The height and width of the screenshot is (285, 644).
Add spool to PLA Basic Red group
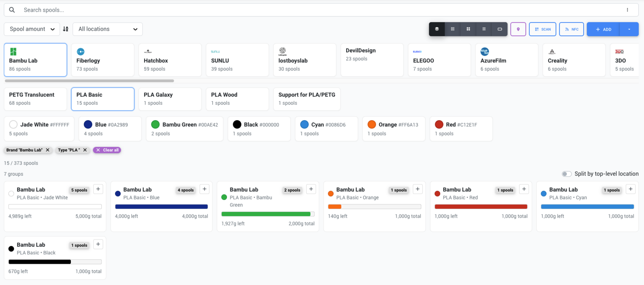pyautogui.click(x=524, y=189)
